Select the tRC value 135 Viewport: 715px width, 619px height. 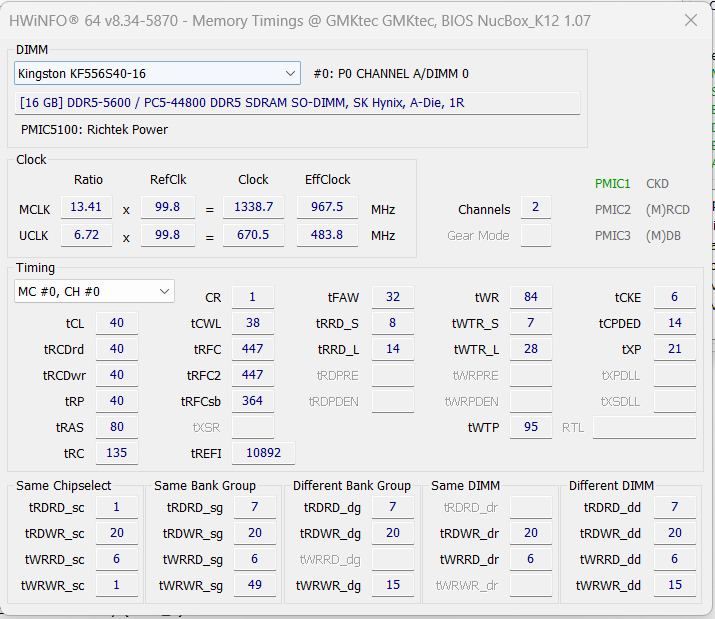click(x=117, y=453)
